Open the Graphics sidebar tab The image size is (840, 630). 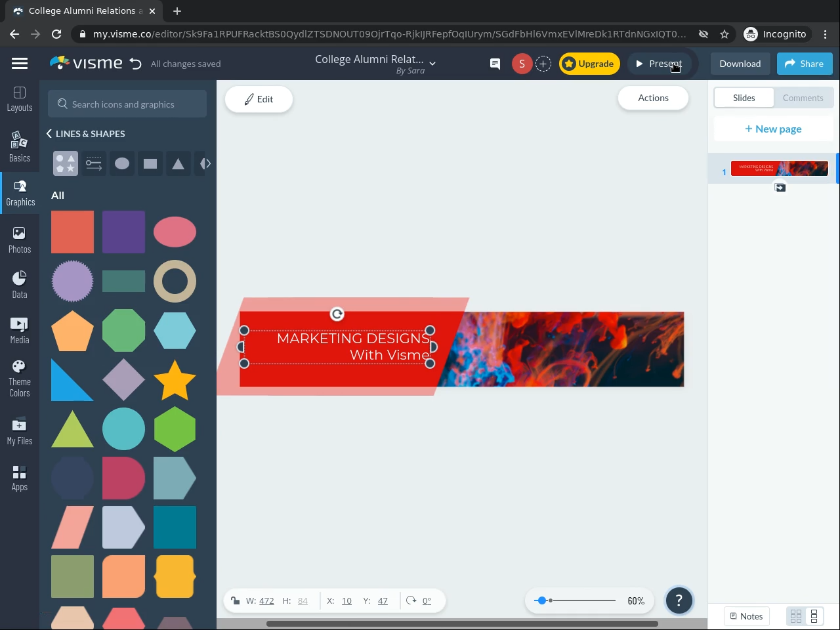(20, 194)
